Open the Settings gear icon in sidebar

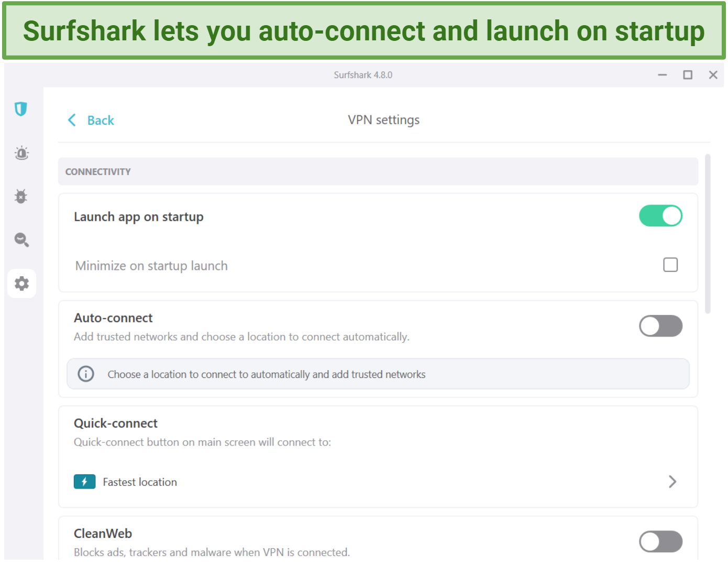(21, 284)
